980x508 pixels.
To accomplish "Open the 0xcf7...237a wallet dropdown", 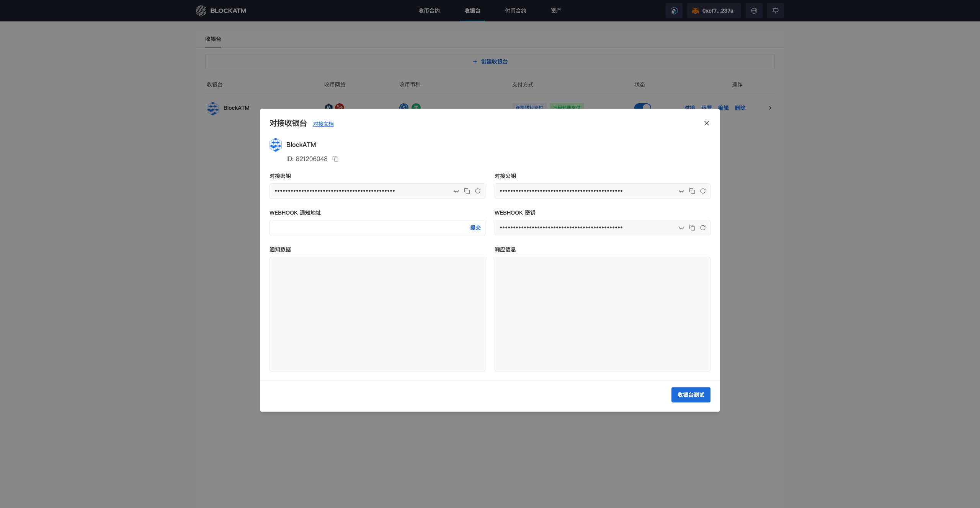I will coord(714,11).
